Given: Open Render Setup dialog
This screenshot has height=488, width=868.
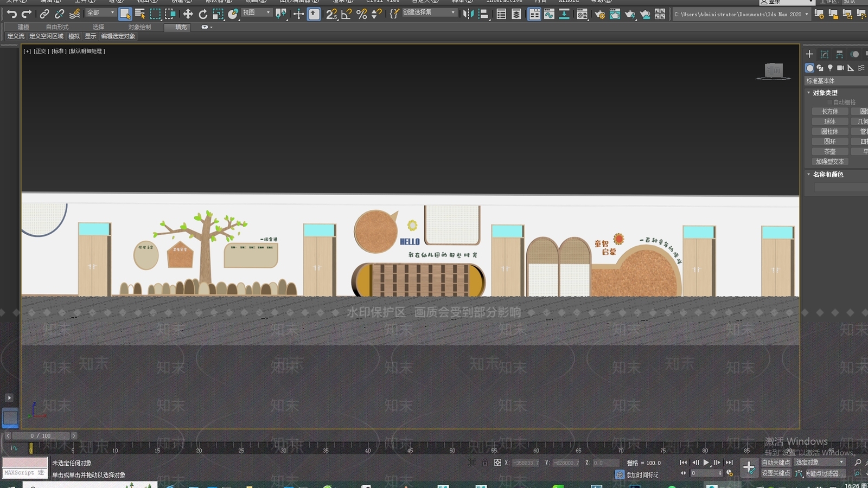Looking at the screenshot, I should pos(599,14).
